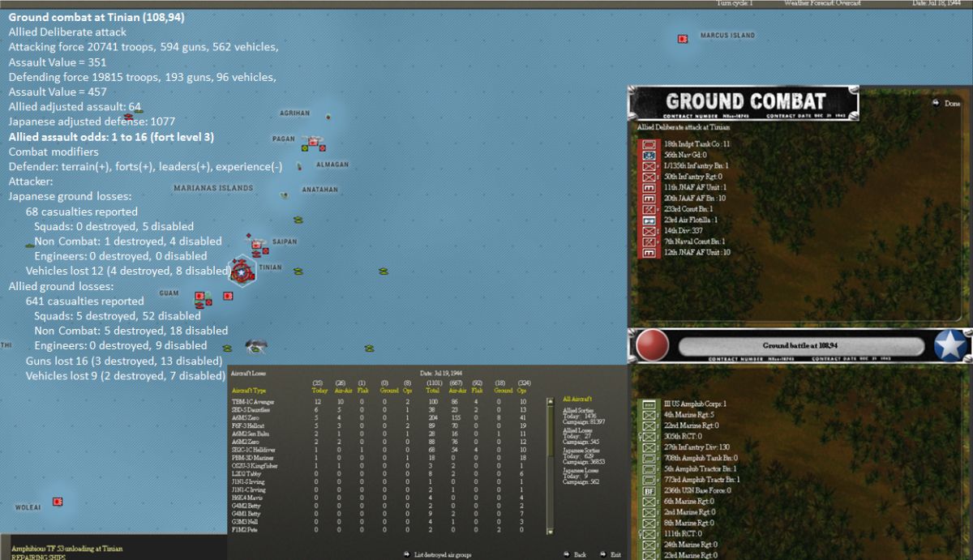This screenshot has height=560, width=973.
Task: Select the 56th Nav Gd unit icon
Action: 649,155
